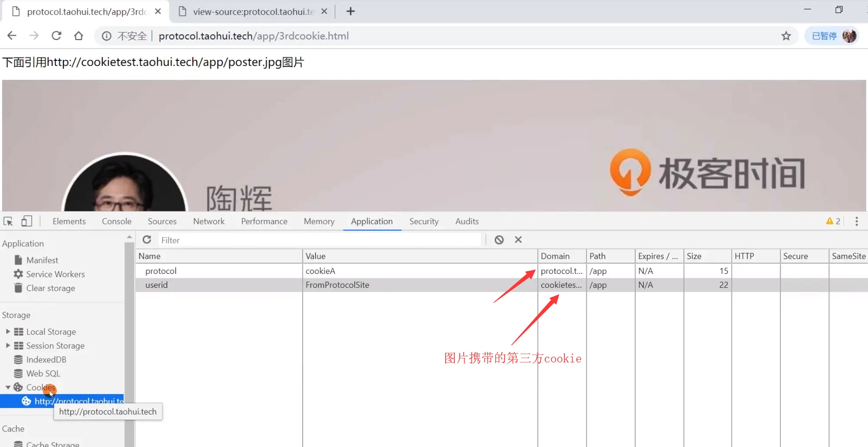The width and height of the screenshot is (868, 447).
Task: Open the DevTools warnings counter
Action: [833, 221]
